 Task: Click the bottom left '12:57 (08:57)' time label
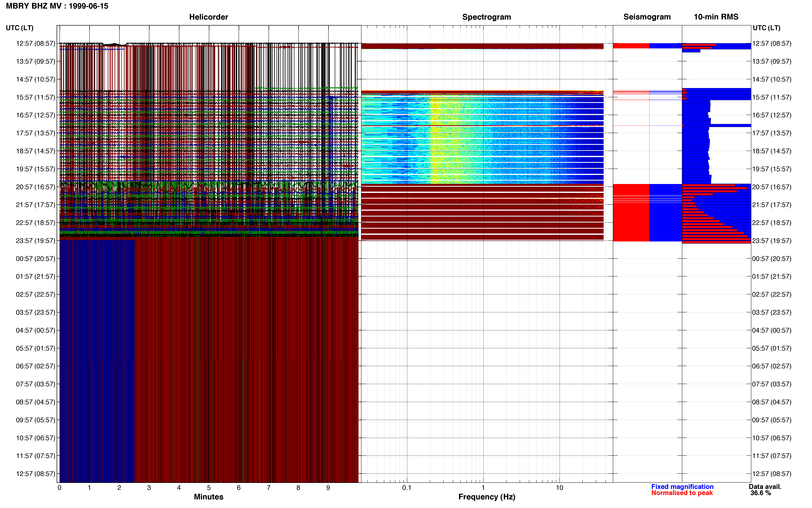36,473
